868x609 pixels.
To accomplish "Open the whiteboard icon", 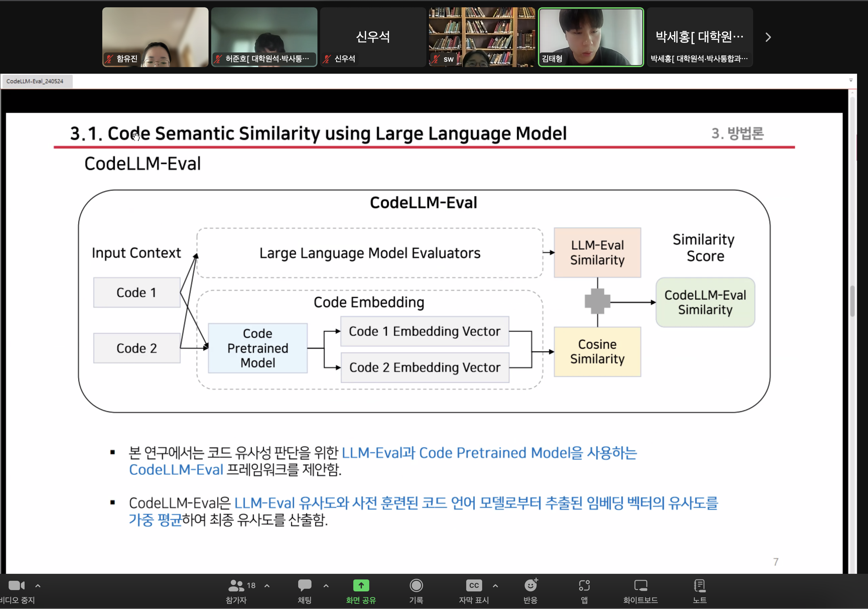I will [641, 585].
